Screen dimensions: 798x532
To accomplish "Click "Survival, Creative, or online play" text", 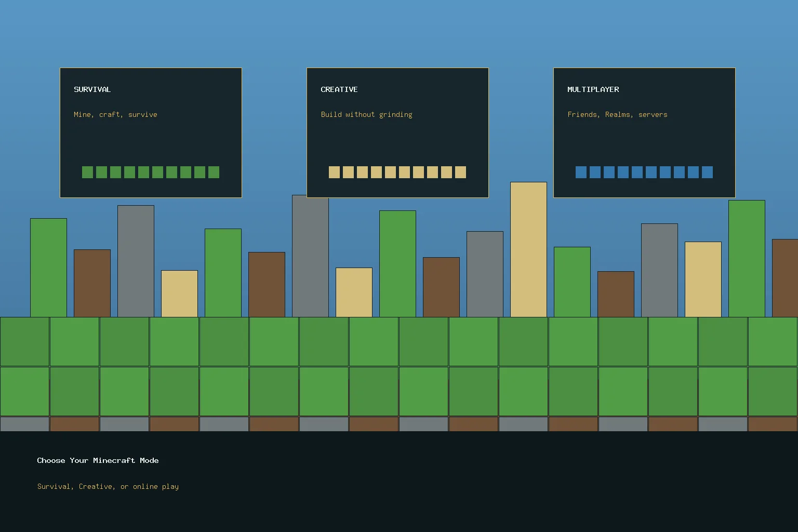I will pos(108,486).
